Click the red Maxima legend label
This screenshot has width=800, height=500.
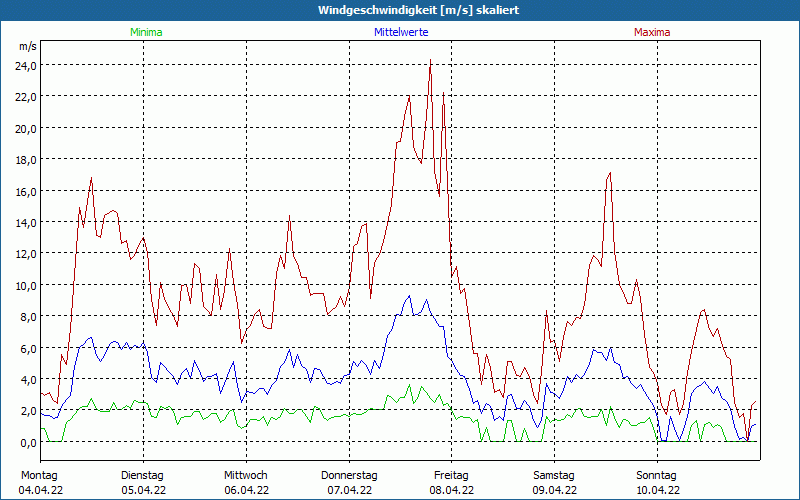[652, 32]
